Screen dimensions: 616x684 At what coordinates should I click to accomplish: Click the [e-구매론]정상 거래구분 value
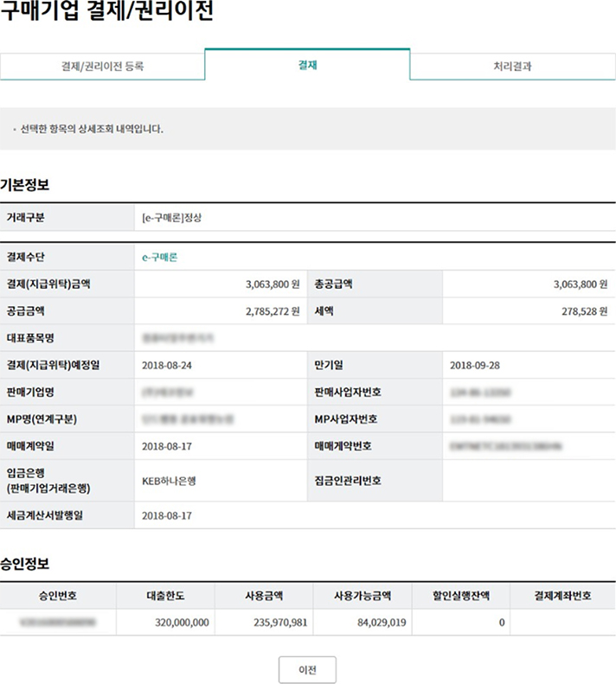click(172, 217)
